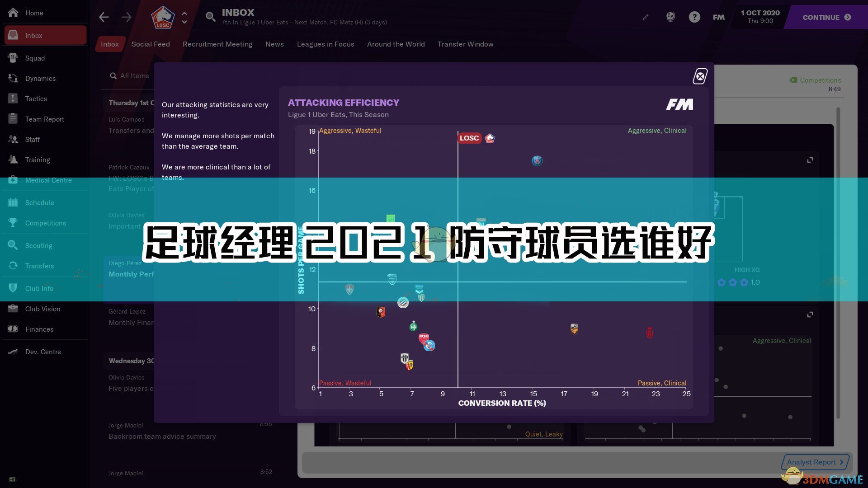Open the Squad shirt icon
This screenshot has height=488, width=868.
[13, 58]
